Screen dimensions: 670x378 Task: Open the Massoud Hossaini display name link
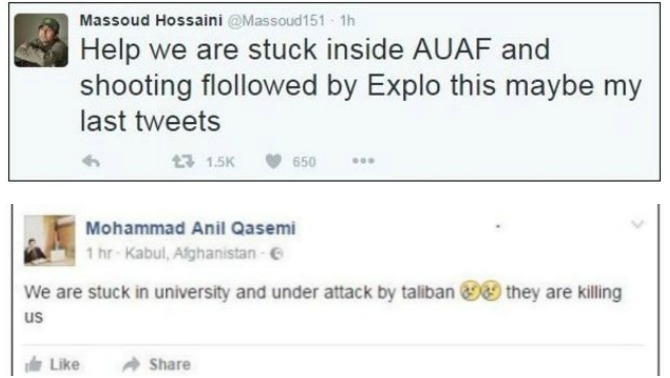[x=151, y=20]
